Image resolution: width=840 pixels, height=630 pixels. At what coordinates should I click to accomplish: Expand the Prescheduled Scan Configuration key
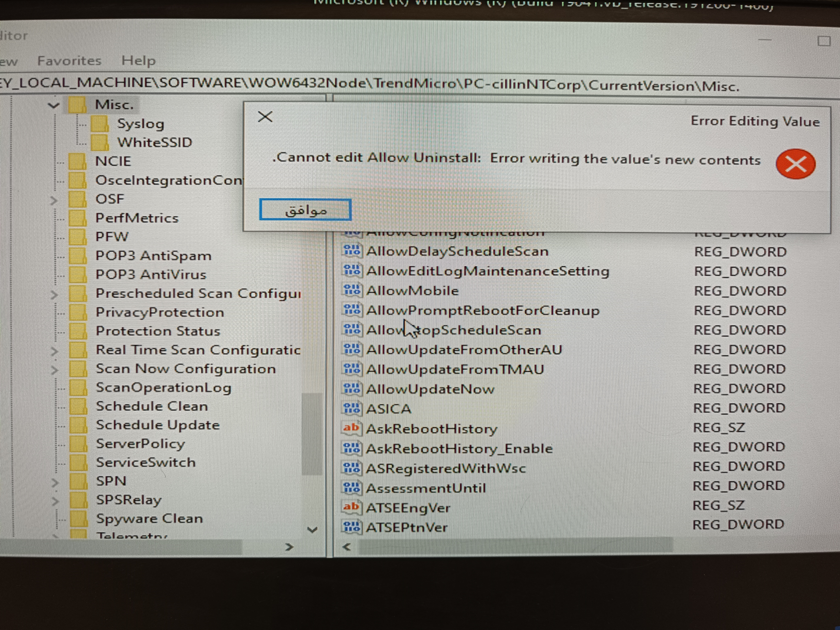[54, 294]
